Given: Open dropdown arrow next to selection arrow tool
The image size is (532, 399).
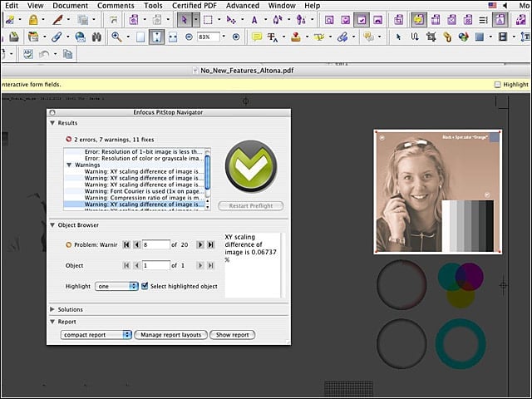Looking at the screenshot, I should pyautogui.click(x=196, y=20).
